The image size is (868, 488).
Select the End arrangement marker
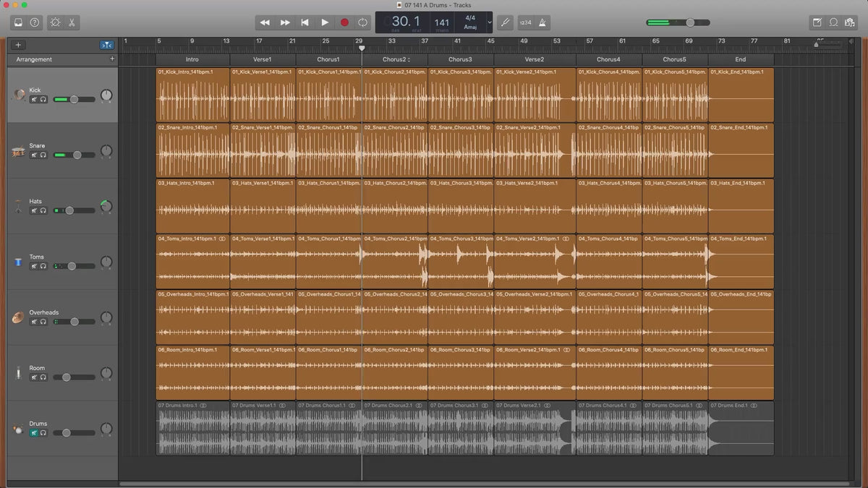point(740,59)
